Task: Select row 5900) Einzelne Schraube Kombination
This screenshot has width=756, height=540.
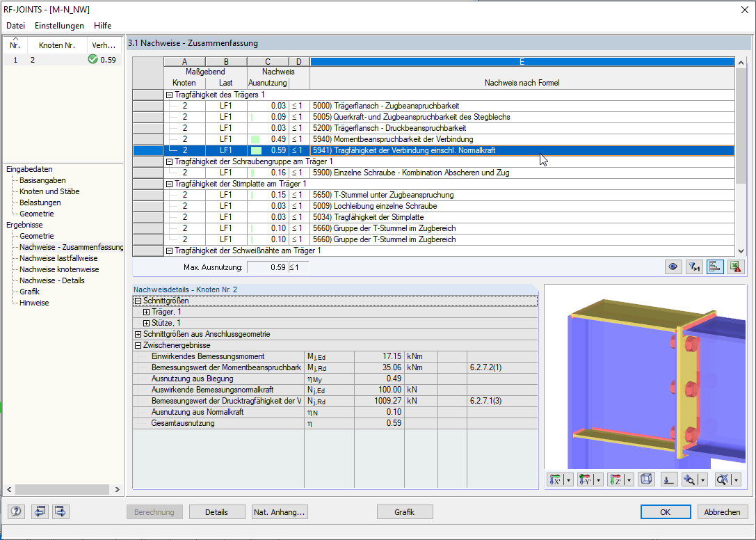Action: pos(449,173)
